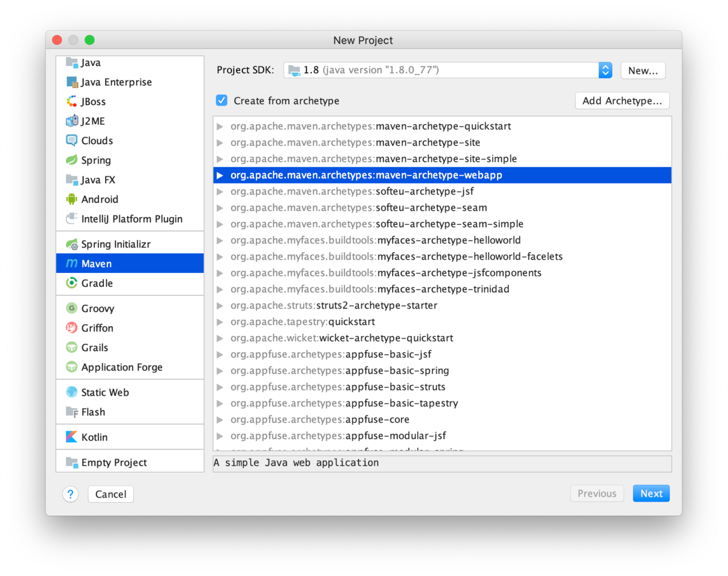Click the Cancel button
The image size is (728, 576).
pos(110,494)
